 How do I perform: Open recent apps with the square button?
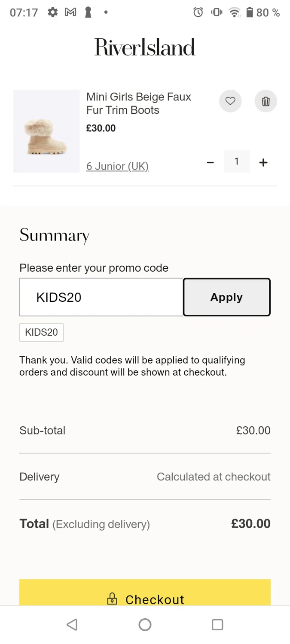pyautogui.click(x=217, y=625)
